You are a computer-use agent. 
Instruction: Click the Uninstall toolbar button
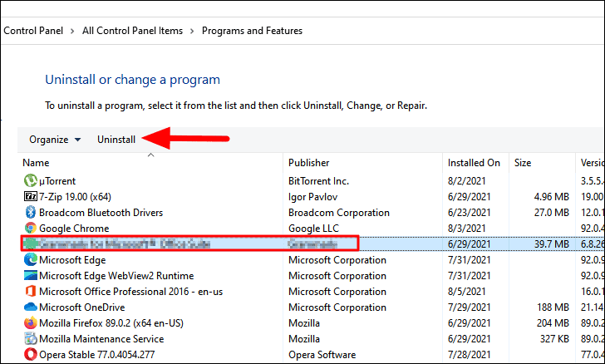pos(116,140)
